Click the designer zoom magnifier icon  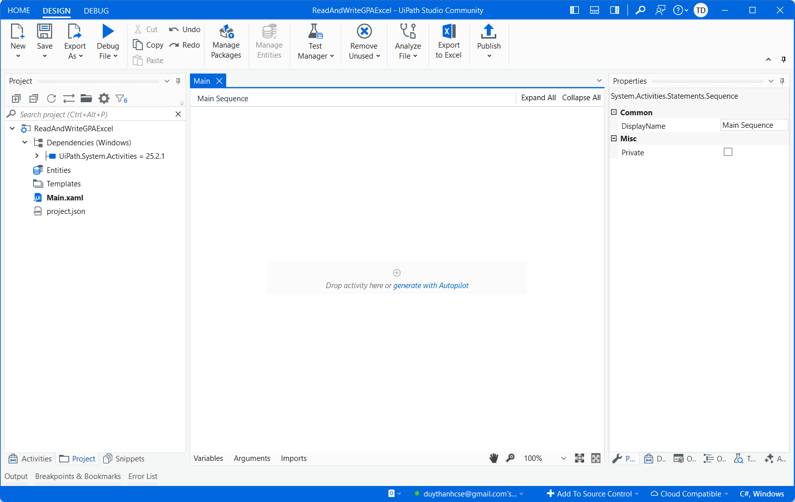511,458
